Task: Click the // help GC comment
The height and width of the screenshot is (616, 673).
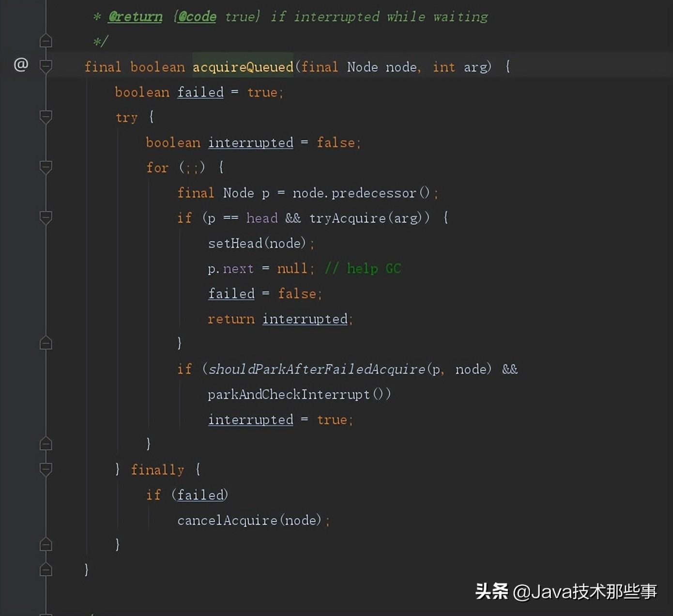Action: tap(363, 268)
